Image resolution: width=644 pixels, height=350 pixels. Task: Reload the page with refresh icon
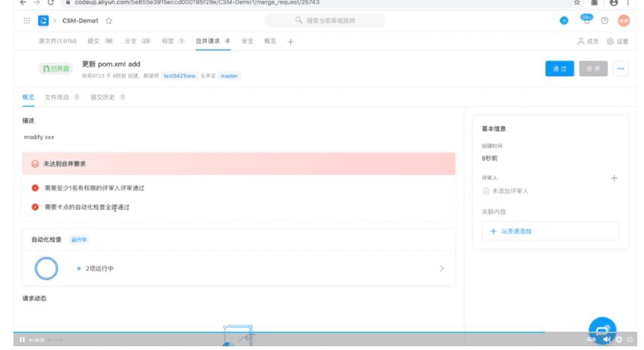click(50, 2)
